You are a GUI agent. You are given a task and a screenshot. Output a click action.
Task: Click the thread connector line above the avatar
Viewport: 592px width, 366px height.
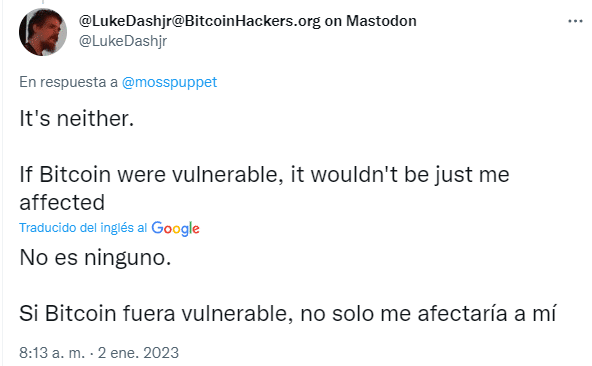click(43, 2)
